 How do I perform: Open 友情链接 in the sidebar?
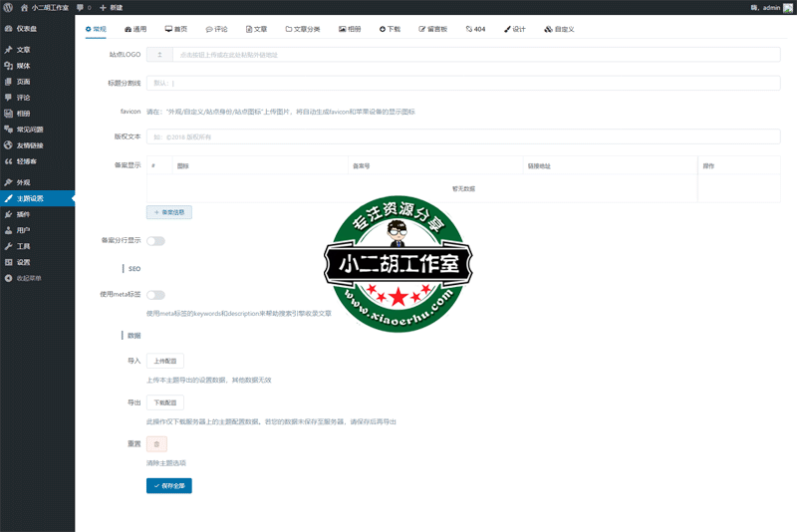coord(29,145)
